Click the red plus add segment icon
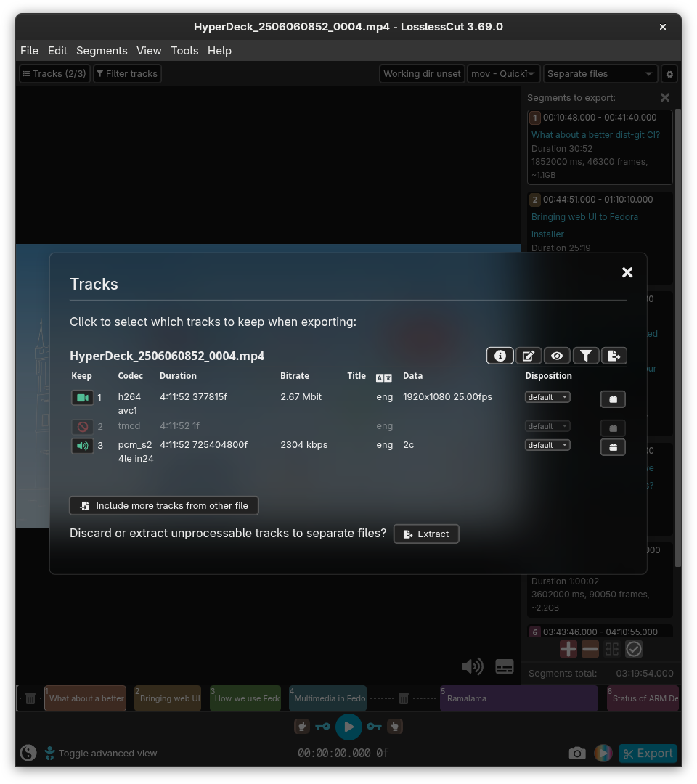697x784 pixels. tap(568, 649)
